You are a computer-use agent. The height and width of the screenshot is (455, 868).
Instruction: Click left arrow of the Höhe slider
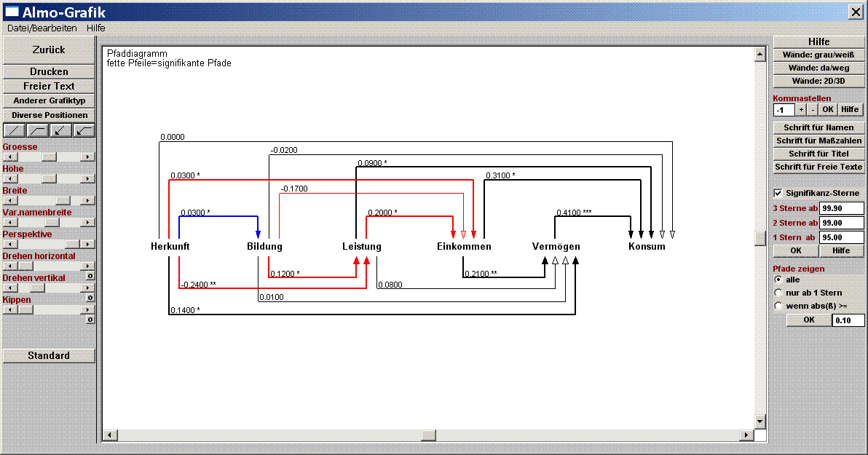pos(9,178)
